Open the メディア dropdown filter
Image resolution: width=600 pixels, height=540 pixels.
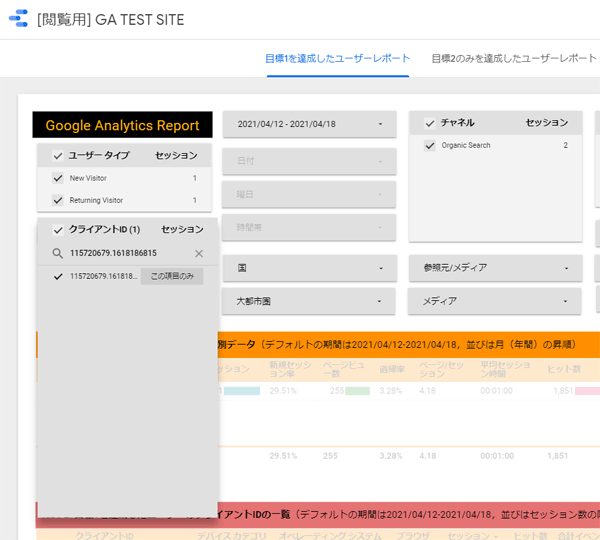(x=495, y=301)
